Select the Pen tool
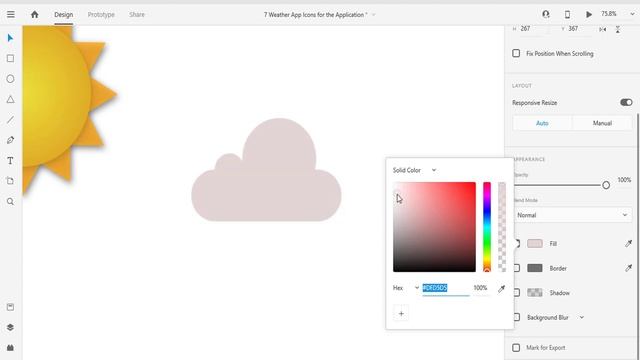Screen dimensions: 640x360 point(10,140)
